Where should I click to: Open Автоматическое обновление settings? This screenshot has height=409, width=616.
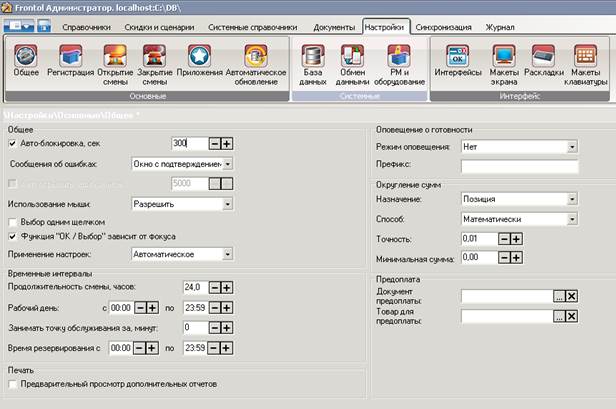(256, 62)
